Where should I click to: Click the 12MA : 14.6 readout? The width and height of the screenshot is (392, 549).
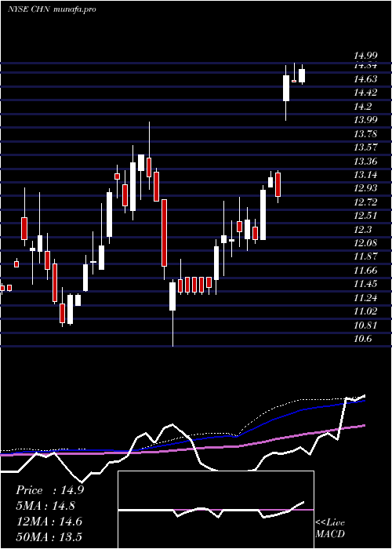tap(49, 522)
